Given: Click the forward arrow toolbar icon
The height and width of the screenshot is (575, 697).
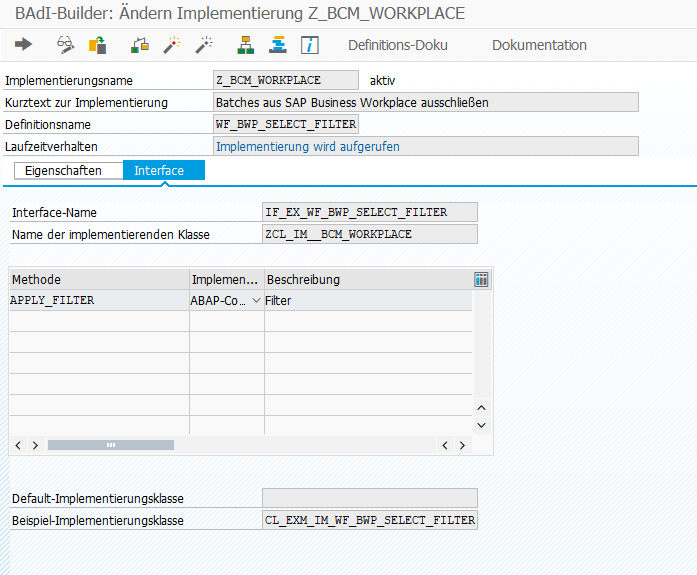Looking at the screenshot, I should 23,44.
